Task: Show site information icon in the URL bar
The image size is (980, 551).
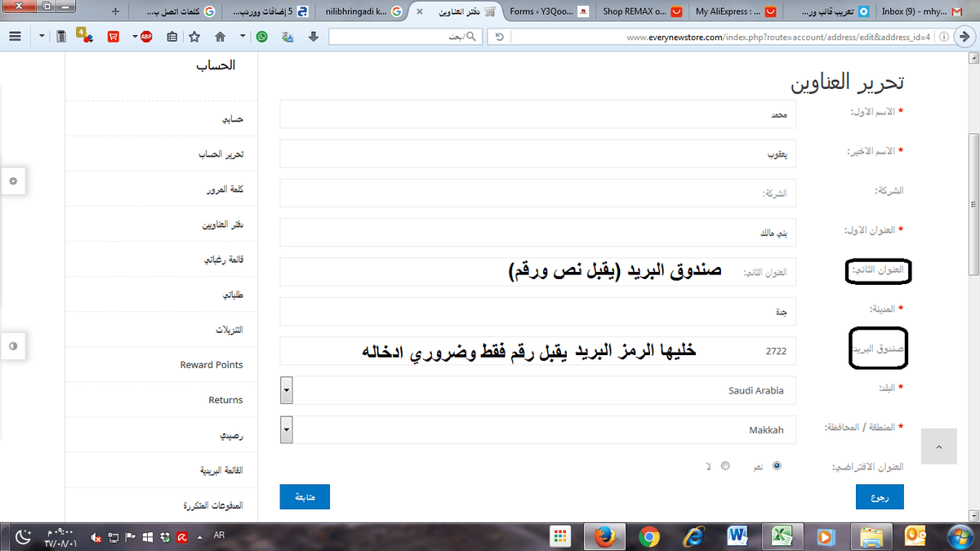Action: (x=945, y=37)
